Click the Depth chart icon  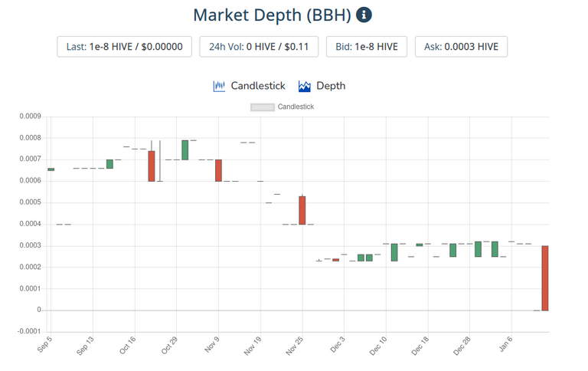tap(305, 86)
